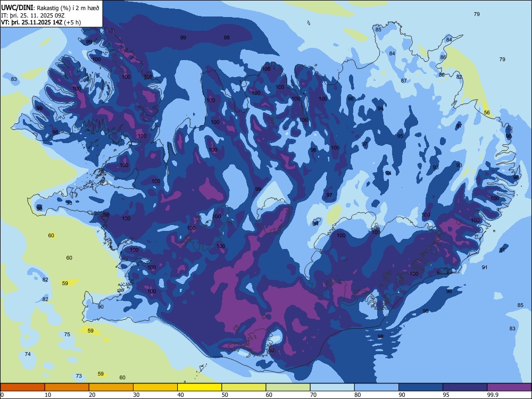The height and width of the screenshot is (399, 532).
Task: Click the legend tick label '40'
Action: click(x=181, y=395)
